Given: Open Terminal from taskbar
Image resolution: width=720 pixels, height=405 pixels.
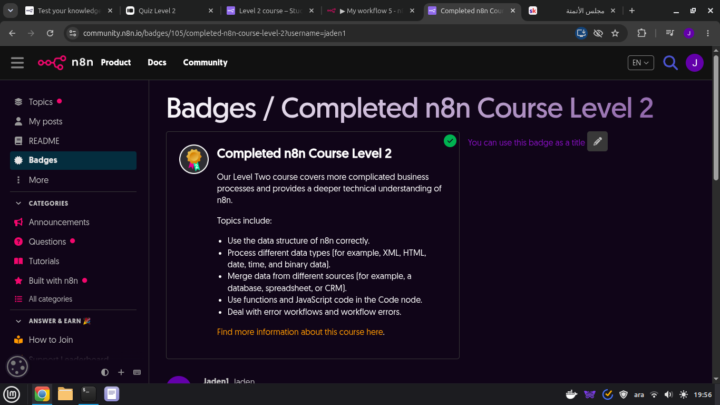Looking at the screenshot, I should 88,394.
